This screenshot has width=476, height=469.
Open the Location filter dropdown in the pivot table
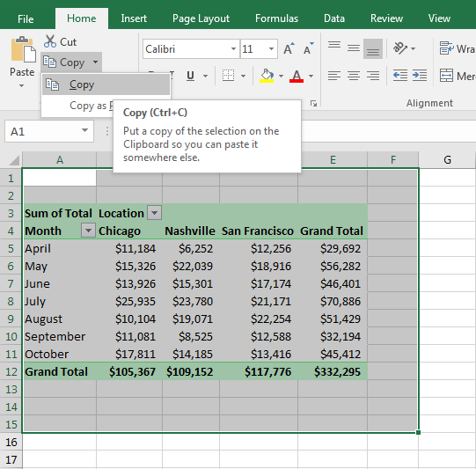coord(155,213)
